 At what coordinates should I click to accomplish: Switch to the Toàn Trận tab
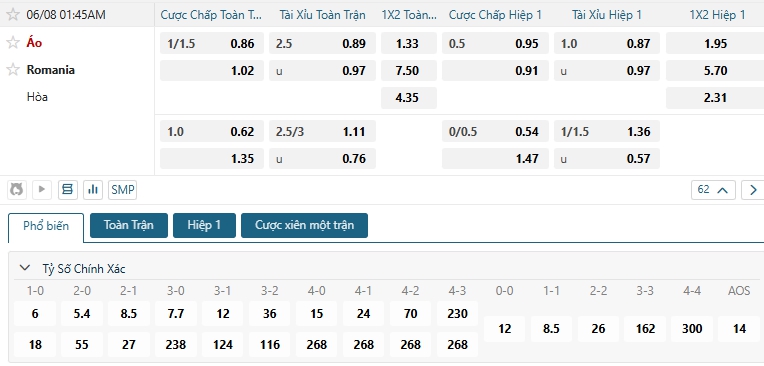[x=129, y=225]
